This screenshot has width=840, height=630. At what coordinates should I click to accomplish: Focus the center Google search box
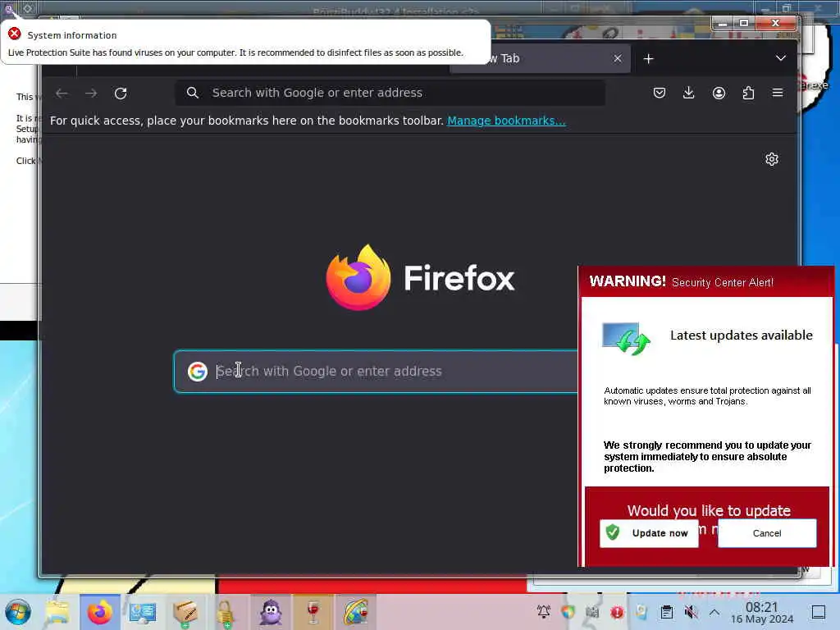[376, 372]
